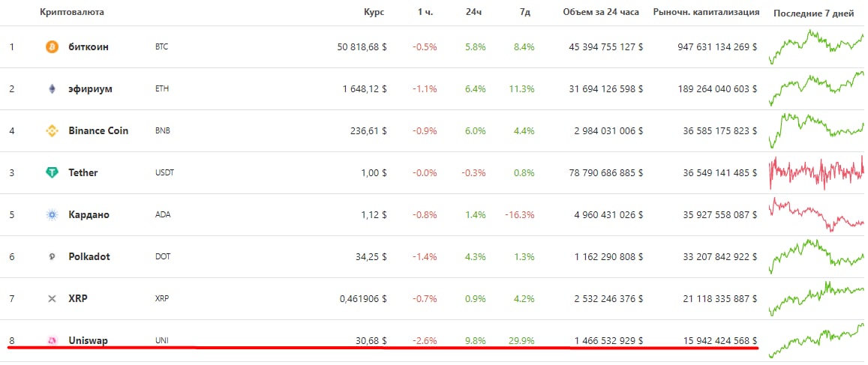Sort by Рыночн. капитализация header
Screen dimensions: 868x365
(x=707, y=11)
